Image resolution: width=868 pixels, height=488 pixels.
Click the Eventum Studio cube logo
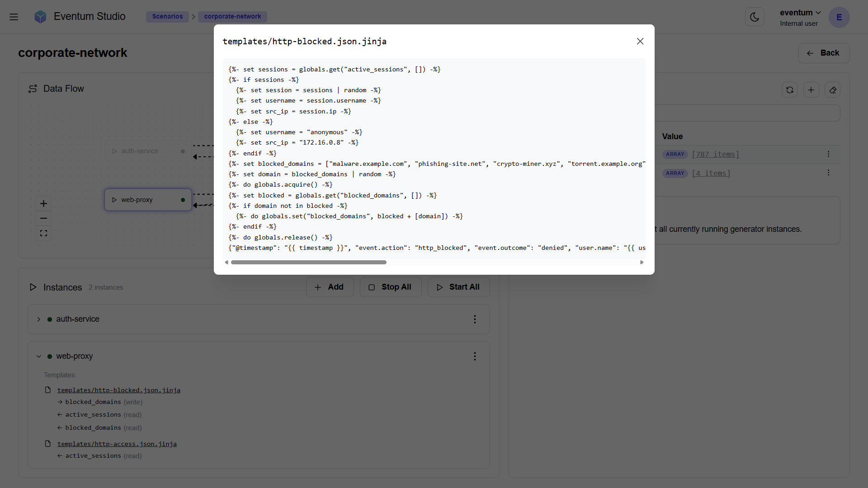(40, 17)
